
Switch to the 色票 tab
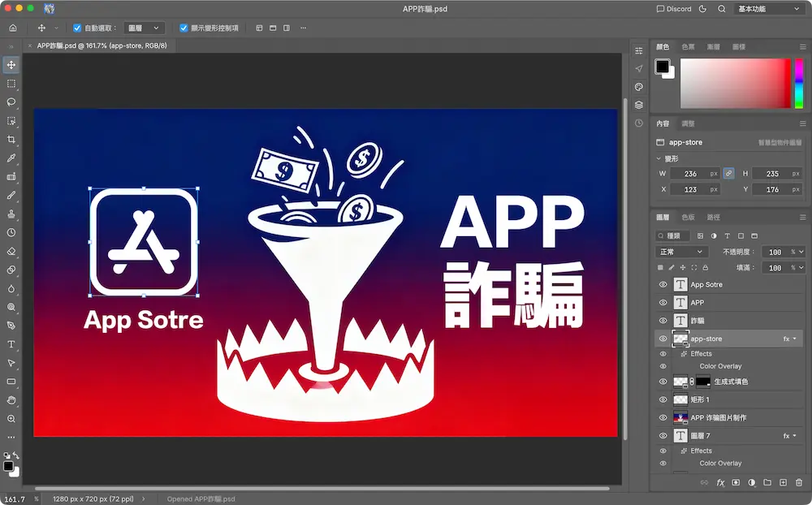point(689,46)
